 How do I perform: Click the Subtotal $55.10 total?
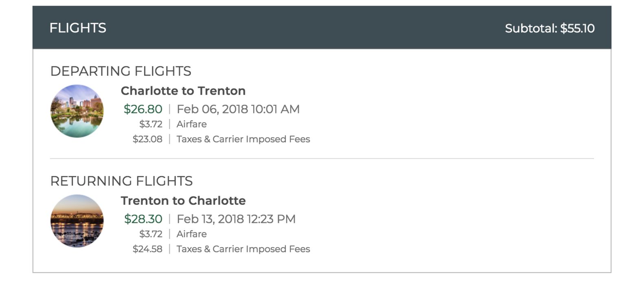pos(550,28)
